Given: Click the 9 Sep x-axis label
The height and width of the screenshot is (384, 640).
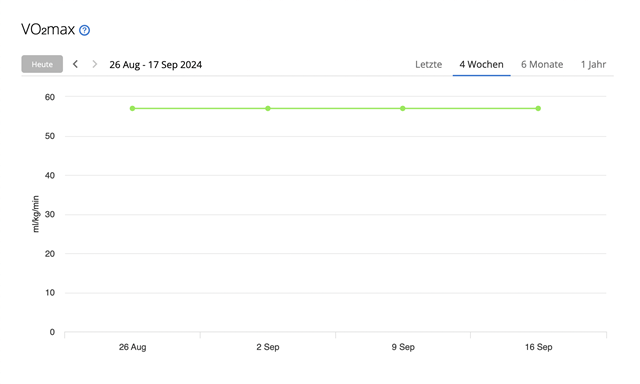Looking at the screenshot, I should 403,347.
